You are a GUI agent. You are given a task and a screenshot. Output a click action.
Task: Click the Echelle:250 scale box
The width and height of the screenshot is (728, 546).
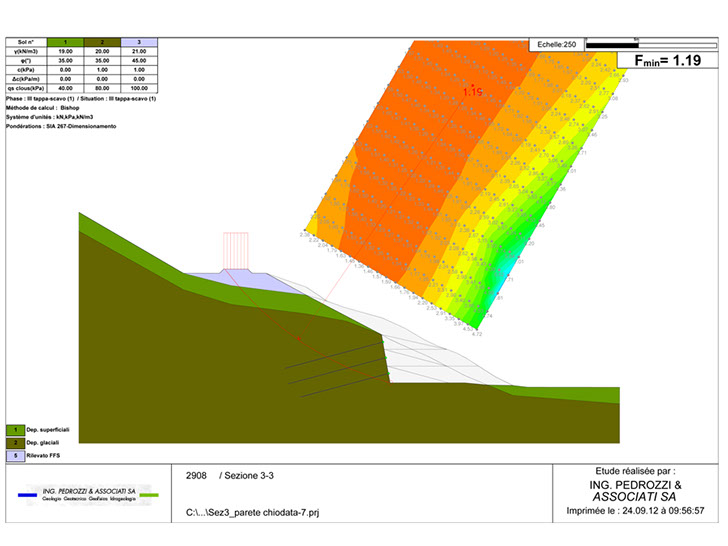[556, 45]
